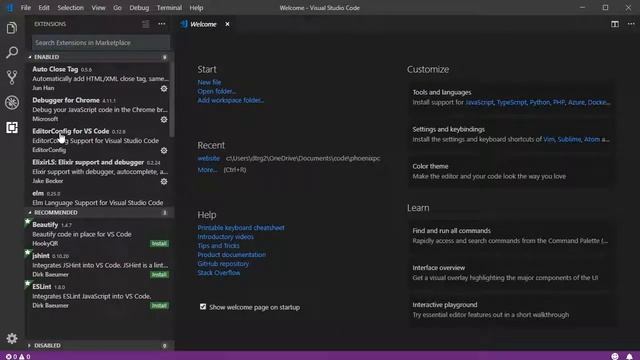Open editor more actions menu
Image resolution: width=640 pixels, height=360 pixels.
(x=631, y=24)
